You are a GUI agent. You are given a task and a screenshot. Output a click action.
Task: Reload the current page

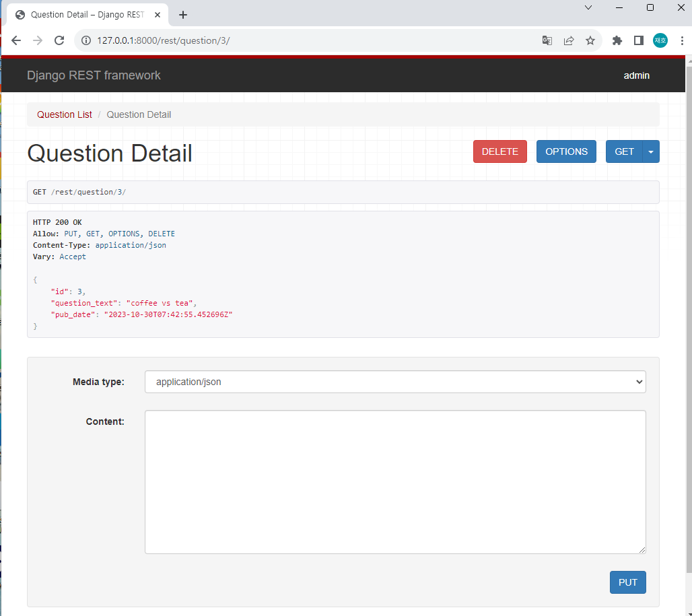[x=59, y=40]
